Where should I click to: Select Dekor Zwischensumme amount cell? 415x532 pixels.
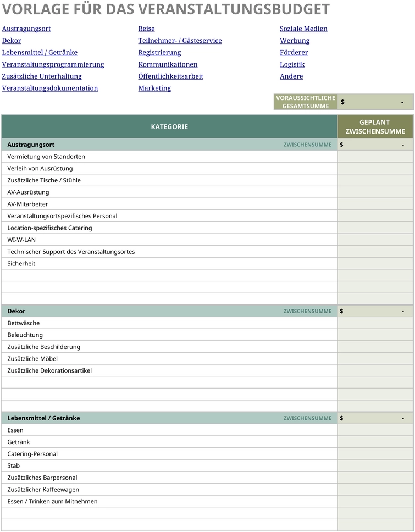click(375, 311)
